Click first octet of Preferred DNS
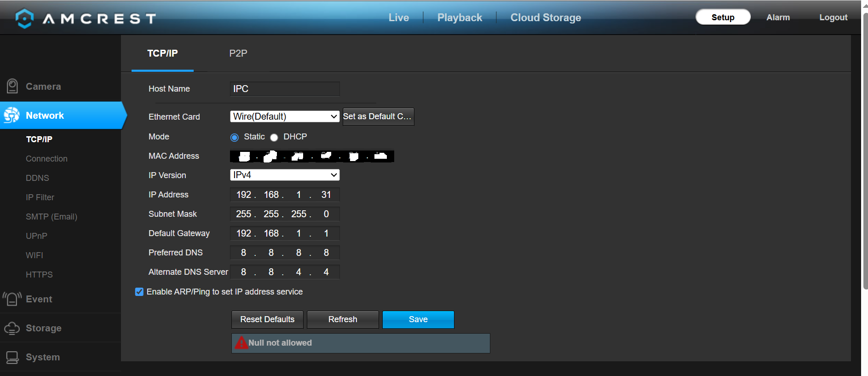868x376 pixels. [x=243, y=253]
